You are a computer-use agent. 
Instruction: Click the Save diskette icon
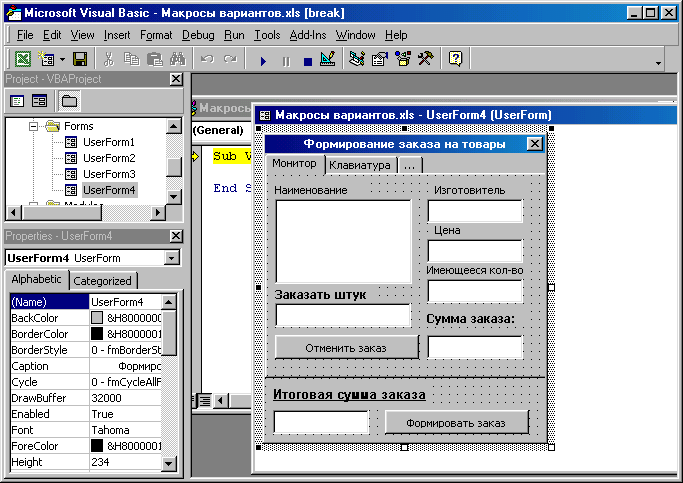pyautogui.click(x=80, y=59)
